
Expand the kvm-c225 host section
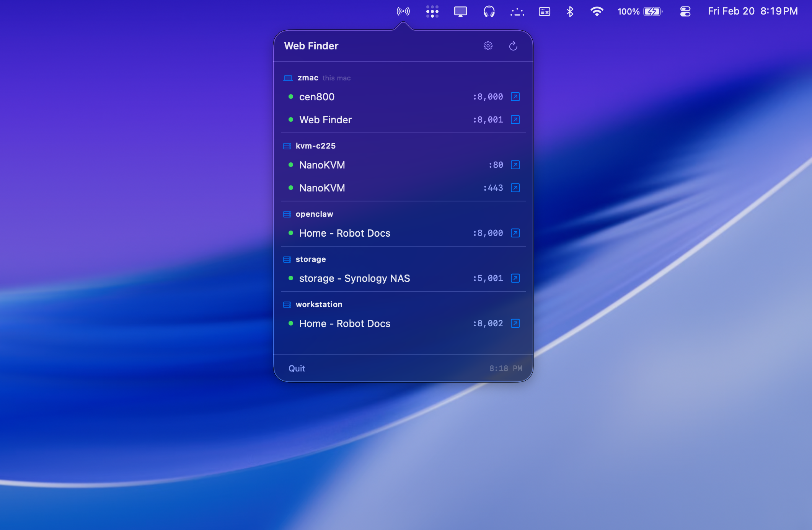[316, 146]
